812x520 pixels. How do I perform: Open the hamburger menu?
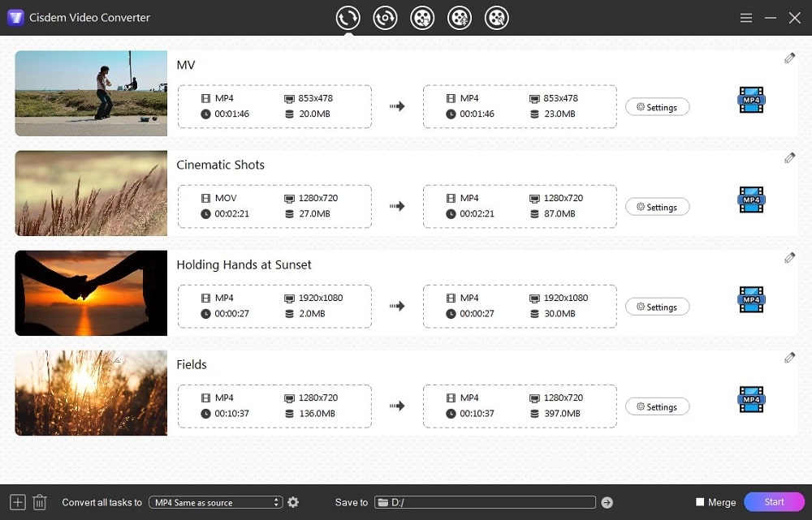tap(745, 17)
